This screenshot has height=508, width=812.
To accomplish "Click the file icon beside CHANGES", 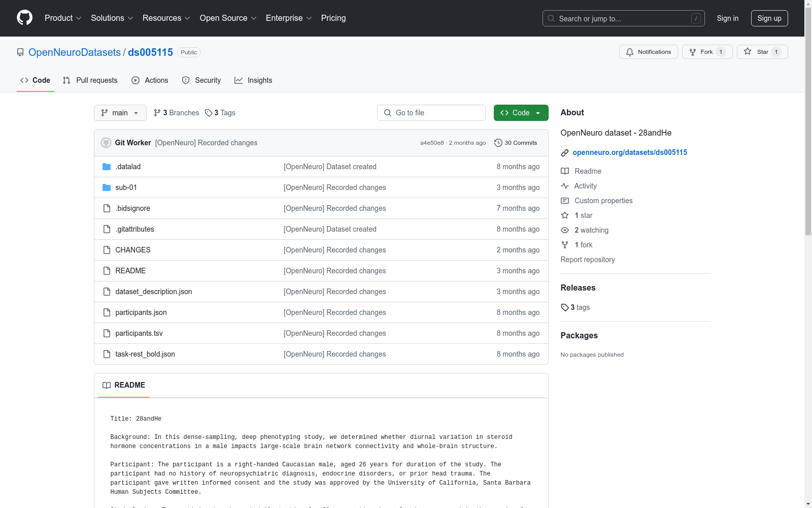I will (107, 250).
